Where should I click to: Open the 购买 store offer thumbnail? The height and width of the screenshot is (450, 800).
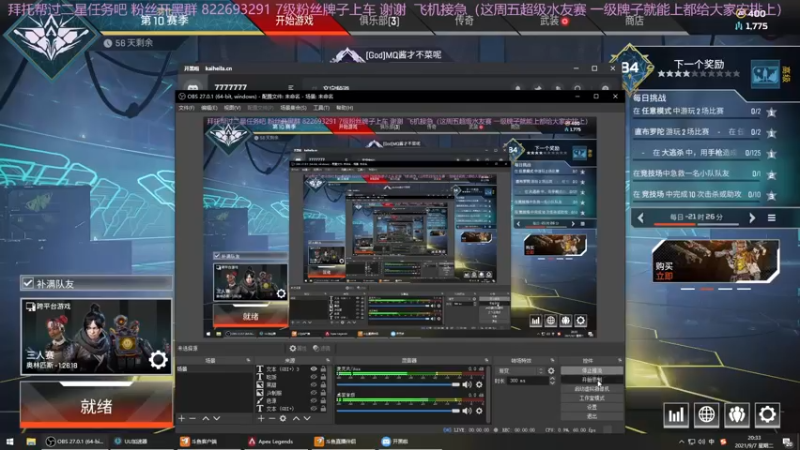(715, 261)
